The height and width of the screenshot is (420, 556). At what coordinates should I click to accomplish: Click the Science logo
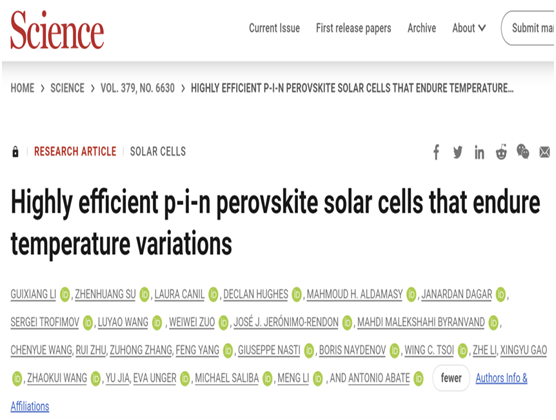(x=57, y=30)
